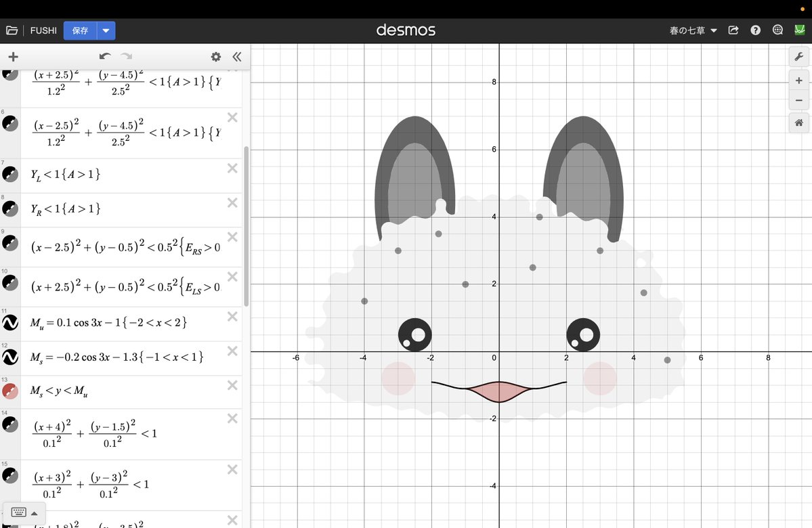Toggle visibility of (x+2.5)² circle expression 10
Image resolution: width=812 pixels, height=528 pixels.
pyautogui.click(x=10, y=283)
